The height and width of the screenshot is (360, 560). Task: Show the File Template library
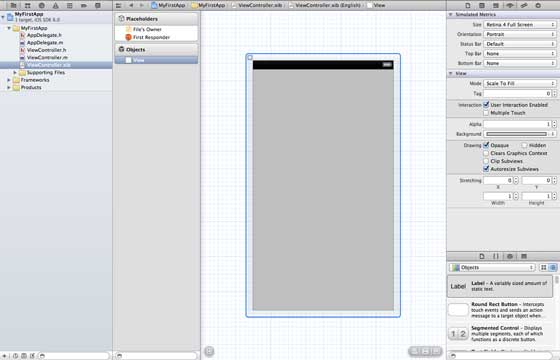[482, 256]
